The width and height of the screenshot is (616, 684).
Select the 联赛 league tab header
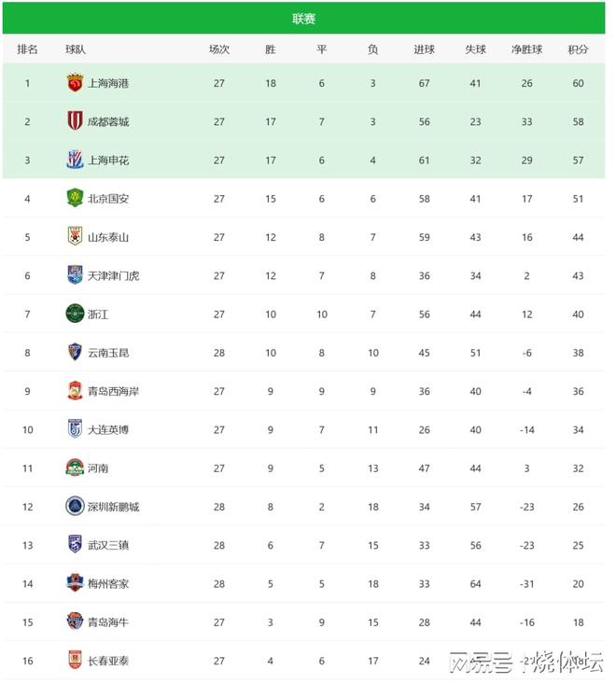tap(303, 19)
